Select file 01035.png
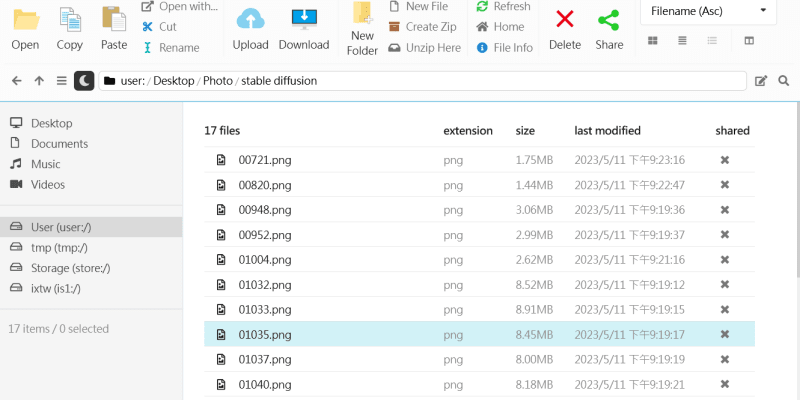This screenshot has width=800, height=400. pos(479,334)
